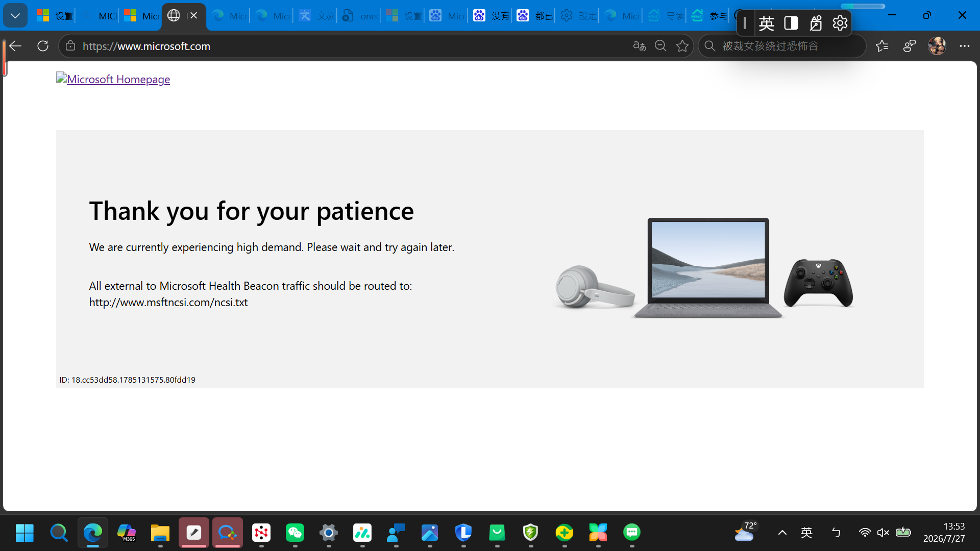This screenshot has width=980, height=551.
Task: Click the IME emoji/handwriting icon in floating toolbar
Action: click(x=816, y=23)
